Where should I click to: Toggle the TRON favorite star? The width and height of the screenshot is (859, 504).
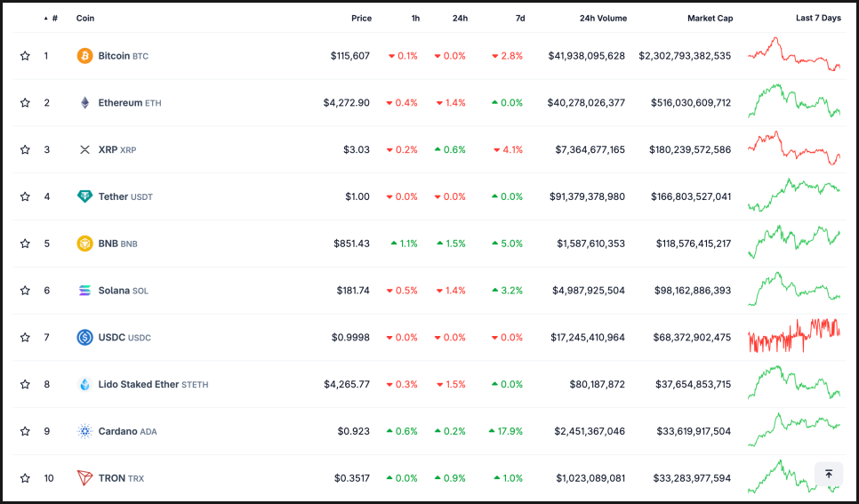tap(25, 478)
